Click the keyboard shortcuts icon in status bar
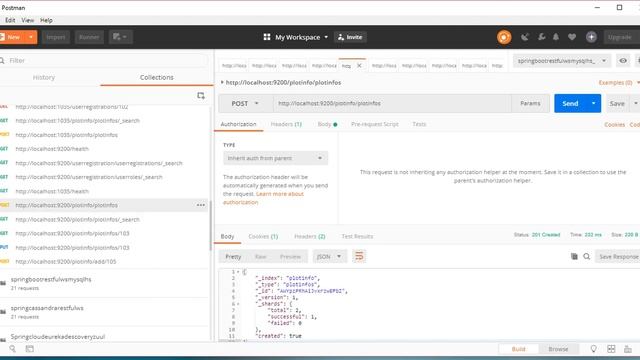Viewport: 640px width, 360px height. (628, 349)
